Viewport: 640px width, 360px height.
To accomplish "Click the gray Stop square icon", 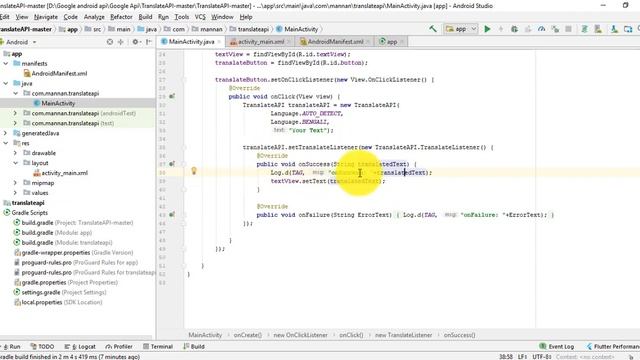I will coord(568,29).
